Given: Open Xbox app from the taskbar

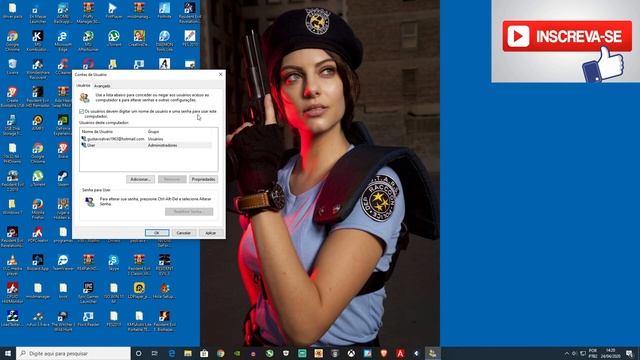Looking at the screenshot, I should 351,353.
